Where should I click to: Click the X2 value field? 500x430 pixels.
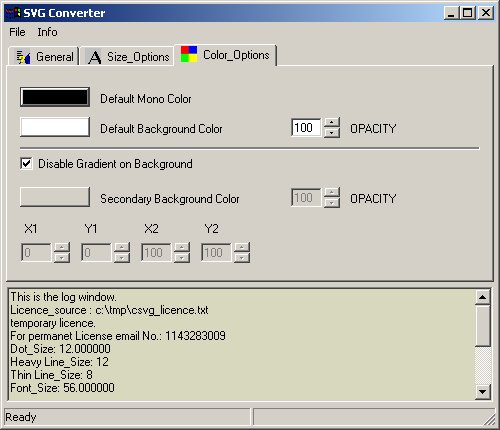pyautogui.click(x=156, y=253)
